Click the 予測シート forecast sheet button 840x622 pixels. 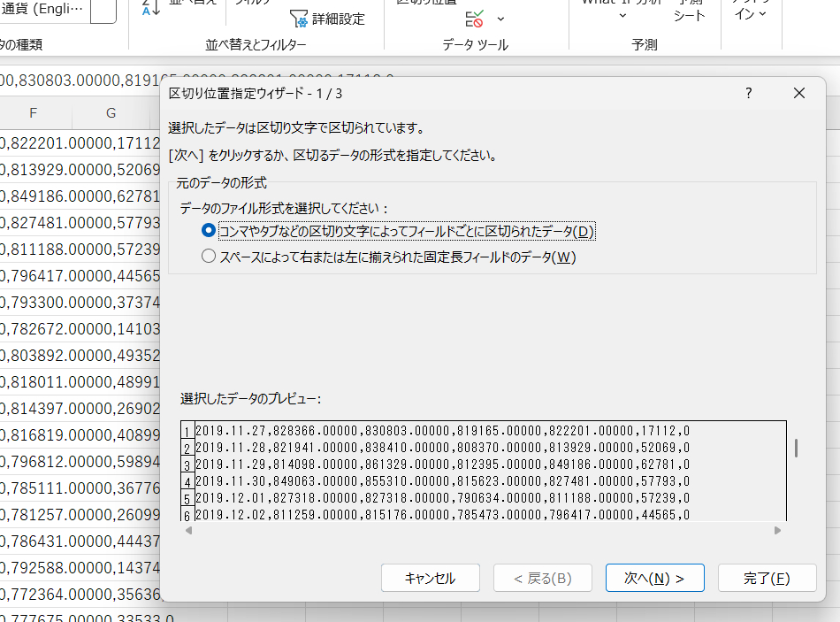pyautogui.click(x=690, y=11)
